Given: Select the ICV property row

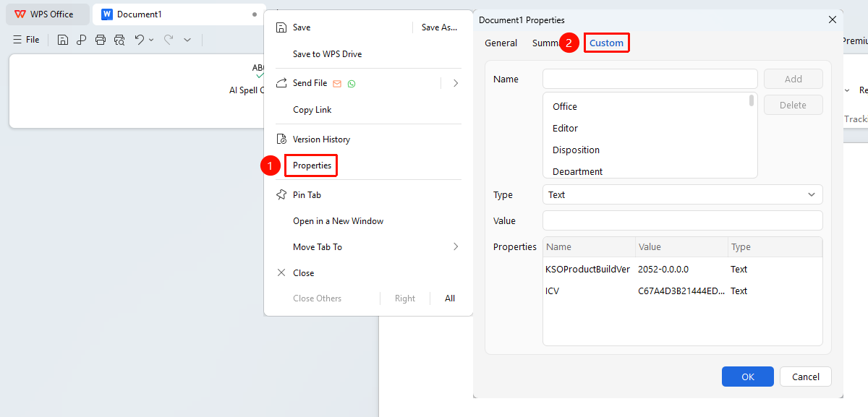Looking at the screenshot, I should point(683,291).
